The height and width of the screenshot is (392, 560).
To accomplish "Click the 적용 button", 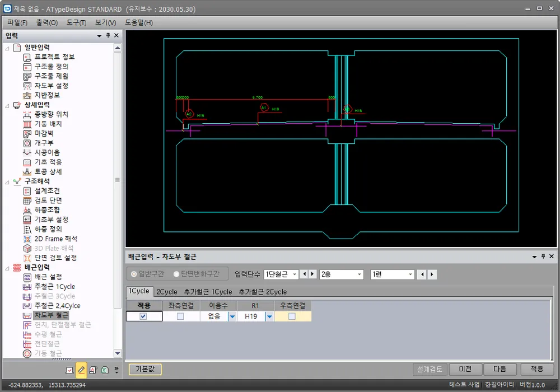I will (x=537, y=369).
